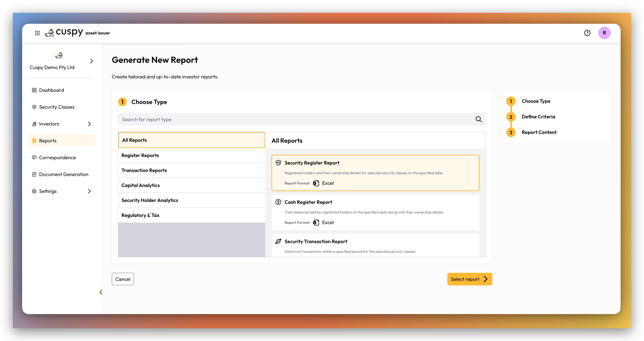The width and height of the screenshot is (644, 341).
Task: Select the Capital Analytics category
Action: click(192, 185)
